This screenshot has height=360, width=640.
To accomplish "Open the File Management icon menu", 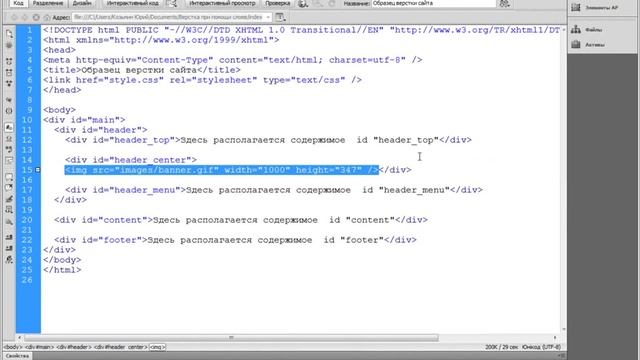I will point(505,4).
